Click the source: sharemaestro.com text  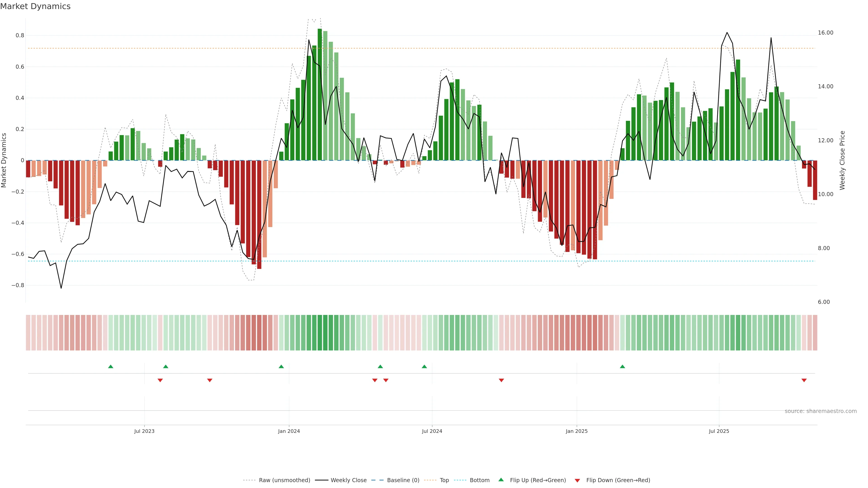click(821, 411)
